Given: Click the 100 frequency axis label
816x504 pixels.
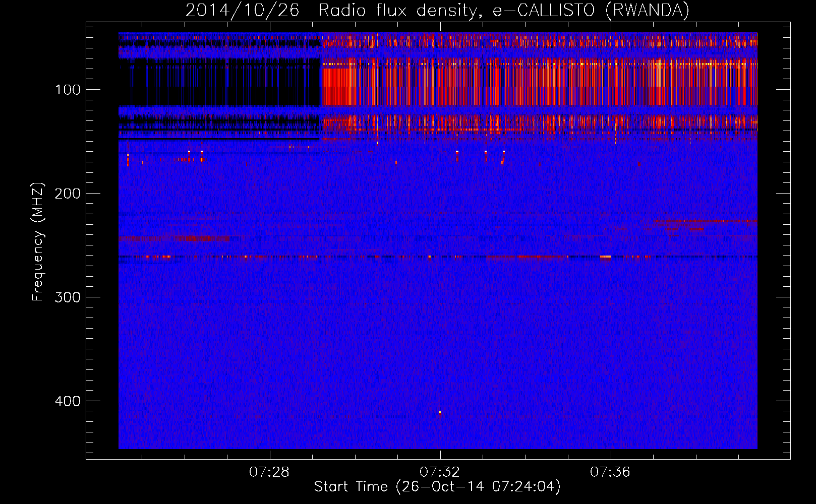Looking at the screenshot, I should 68,90.
